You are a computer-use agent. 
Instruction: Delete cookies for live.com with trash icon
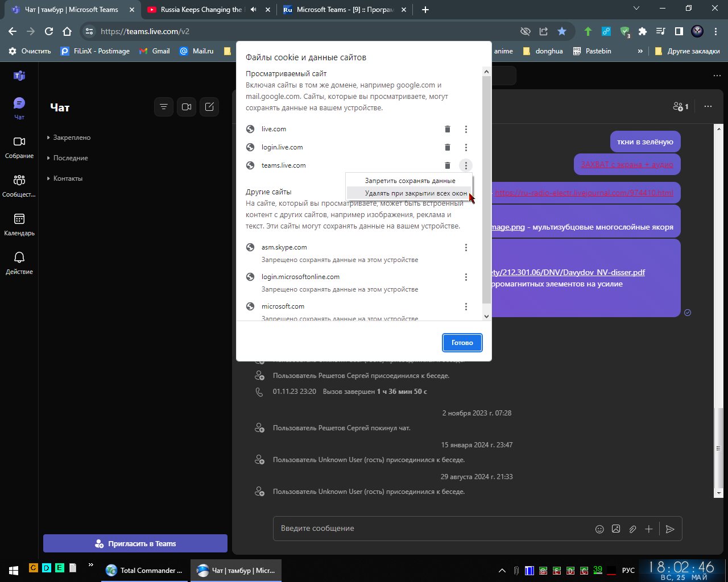448,129
